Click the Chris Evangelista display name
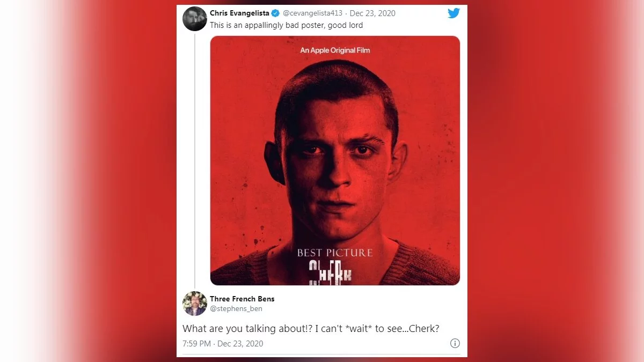The height and width of the screenshot is (362, 644). [239, 13]
